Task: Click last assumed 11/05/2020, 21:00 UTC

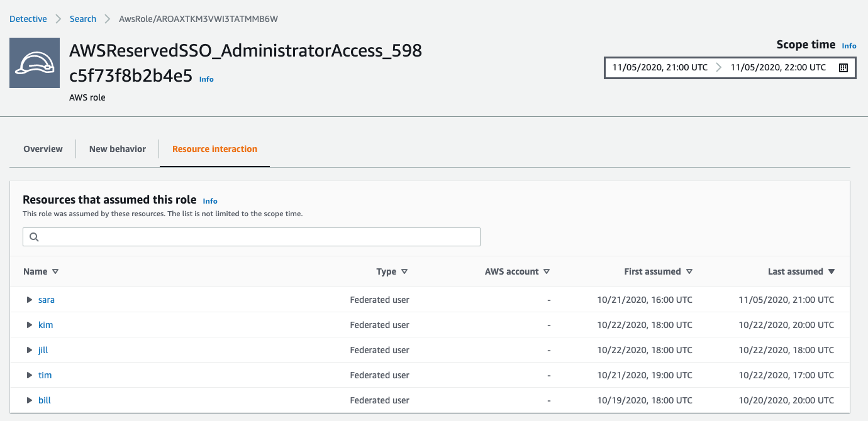Action: click(x=786, y=300)
